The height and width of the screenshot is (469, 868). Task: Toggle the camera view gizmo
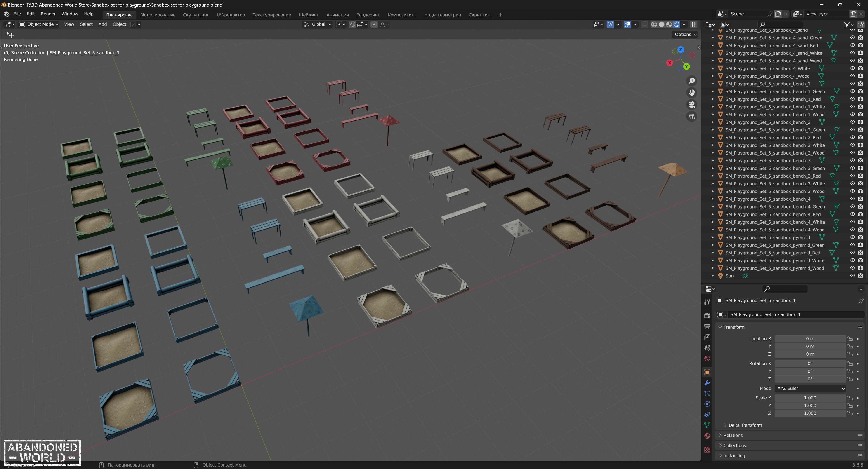pos(691,104)
